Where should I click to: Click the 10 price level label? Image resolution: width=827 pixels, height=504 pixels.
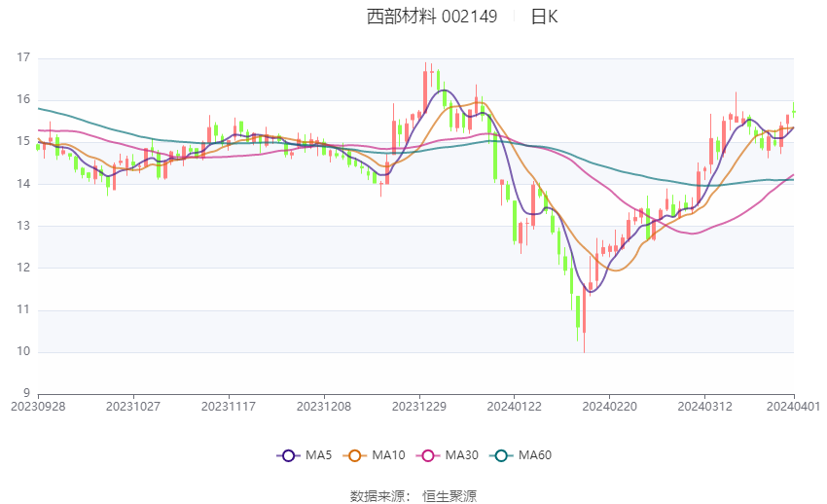point(23,351)
